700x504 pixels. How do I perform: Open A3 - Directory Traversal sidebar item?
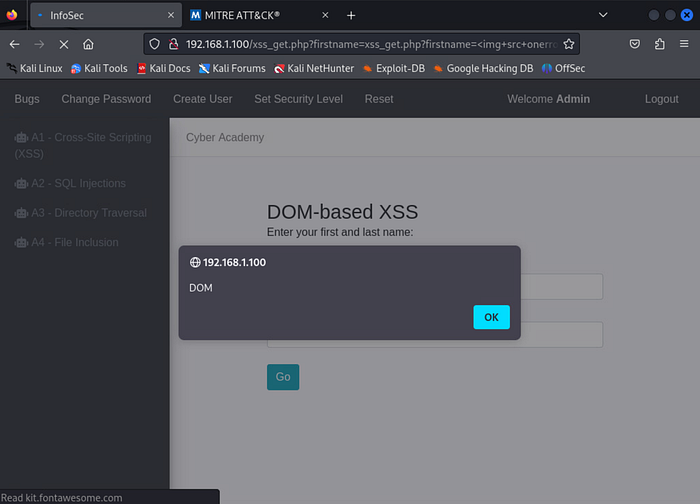click(x=80, y=213)
